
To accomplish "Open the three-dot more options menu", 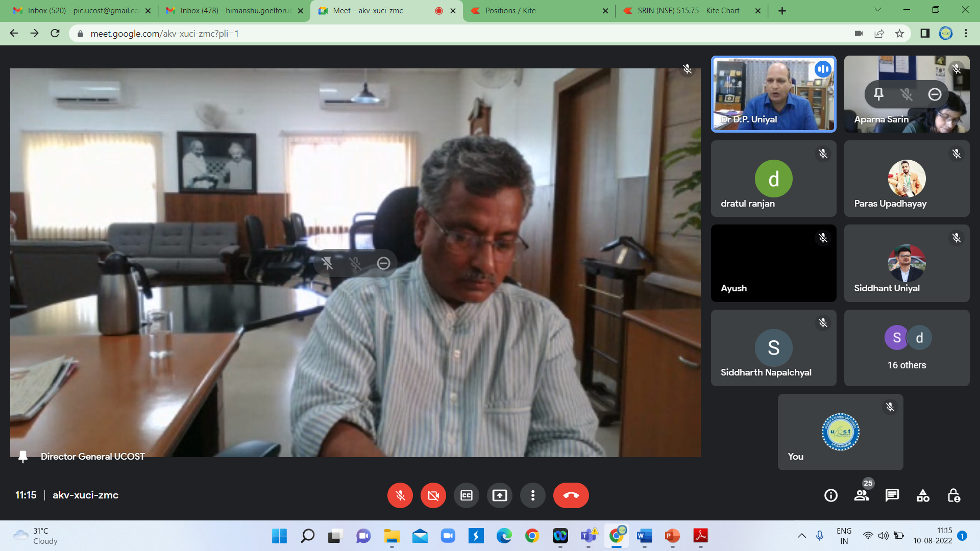I will 532,495.
